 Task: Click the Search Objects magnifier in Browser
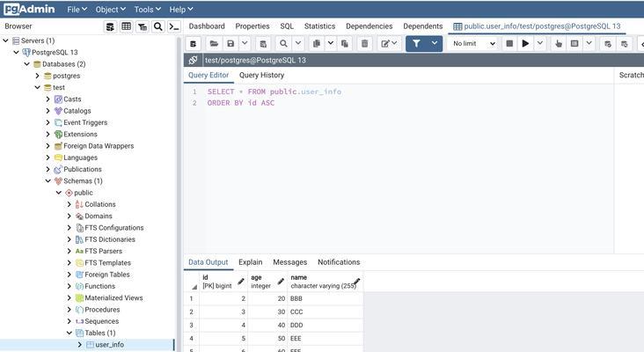pos(158,26)
